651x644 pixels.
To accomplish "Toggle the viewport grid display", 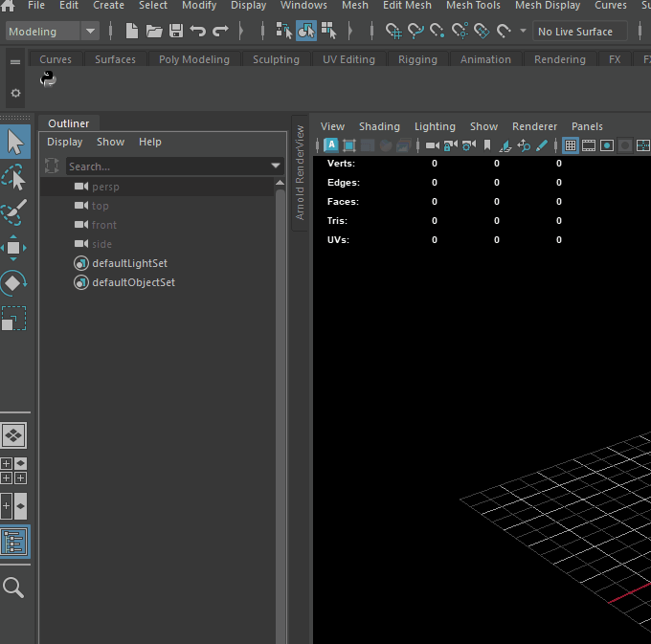I will [x=571, y=145].
